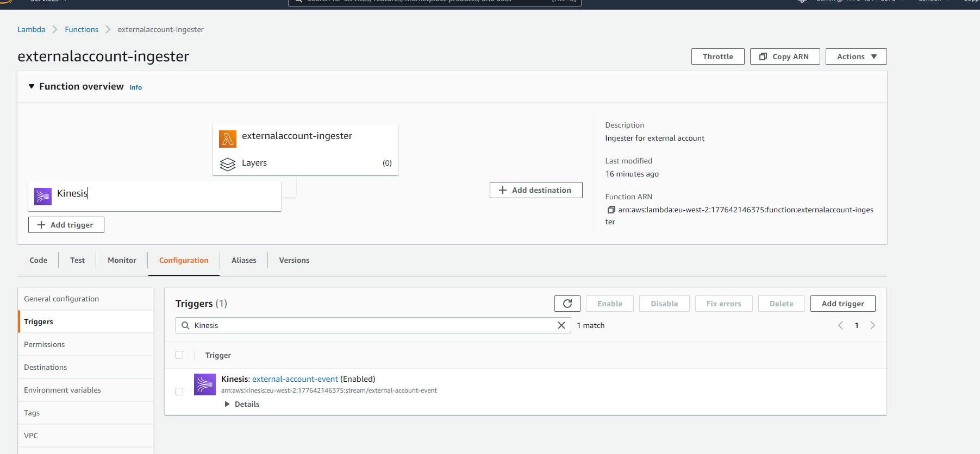Go to previous page of triggers
Viewport: 980px width, 454px height.
click(840, 325)
